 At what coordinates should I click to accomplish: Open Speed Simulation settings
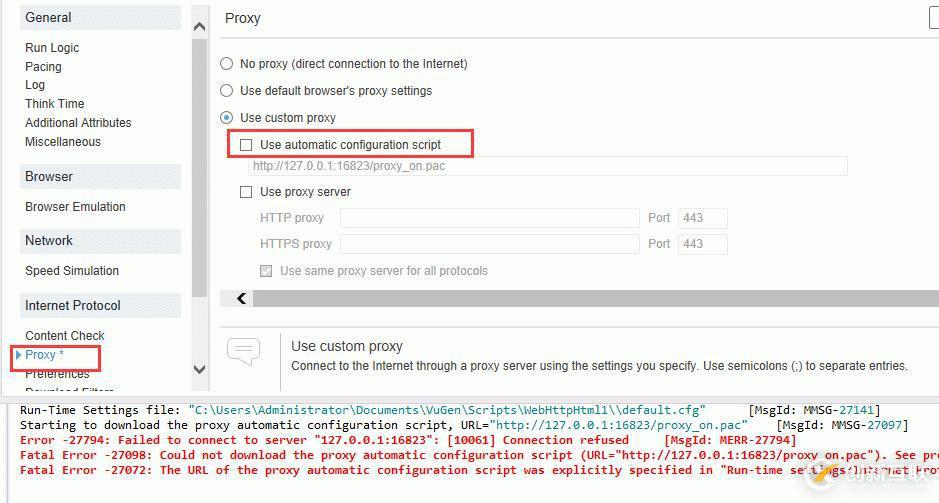coord(72,271)
